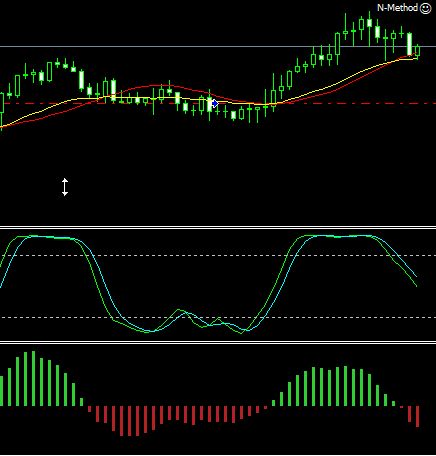Click the tallest green histogram bar at left
Screen dimensions: 436x456
point(33,378)
